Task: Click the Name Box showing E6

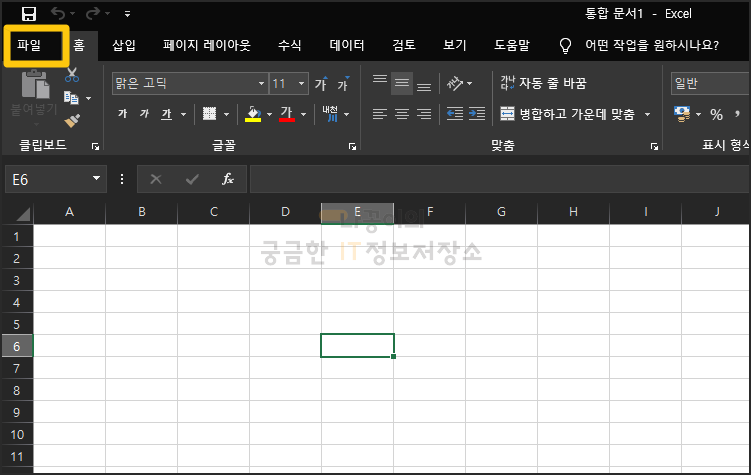Action: pos(49,180)
